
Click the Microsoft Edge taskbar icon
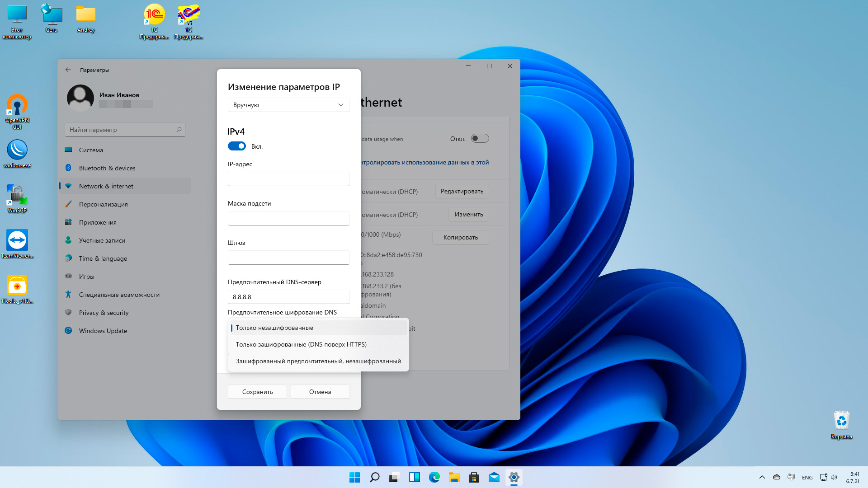coord(434,477)
